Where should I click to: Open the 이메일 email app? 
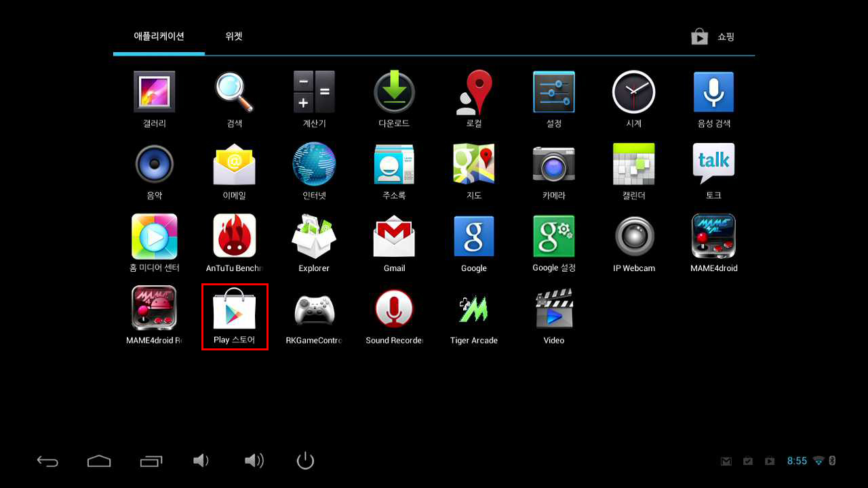tap(235, 171)
